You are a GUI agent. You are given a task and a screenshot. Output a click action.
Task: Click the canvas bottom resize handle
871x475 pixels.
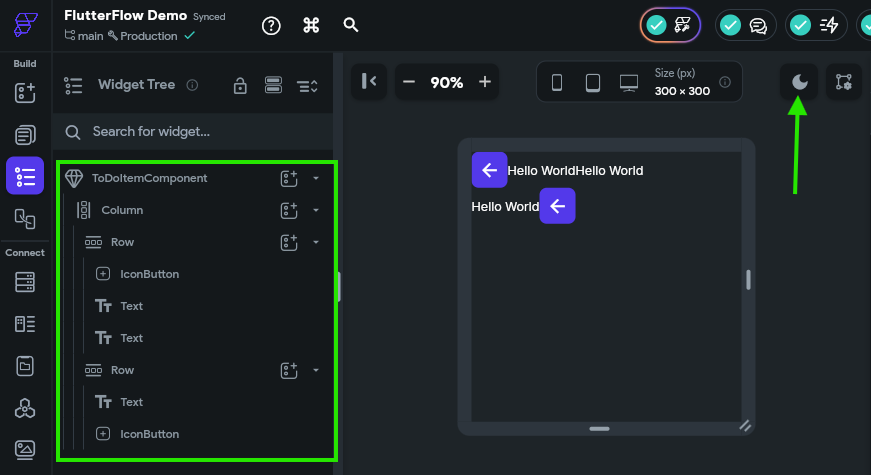599,429
